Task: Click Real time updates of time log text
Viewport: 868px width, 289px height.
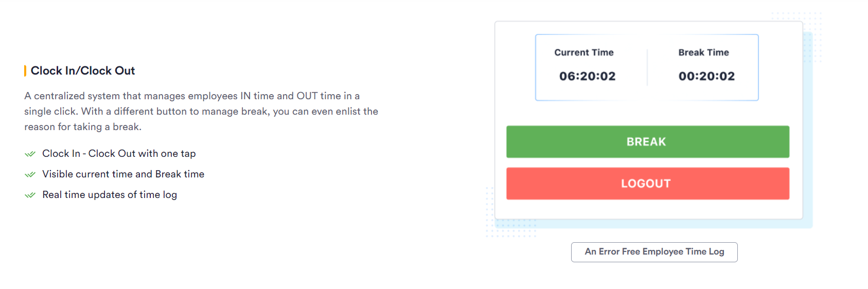Action: 110,195
